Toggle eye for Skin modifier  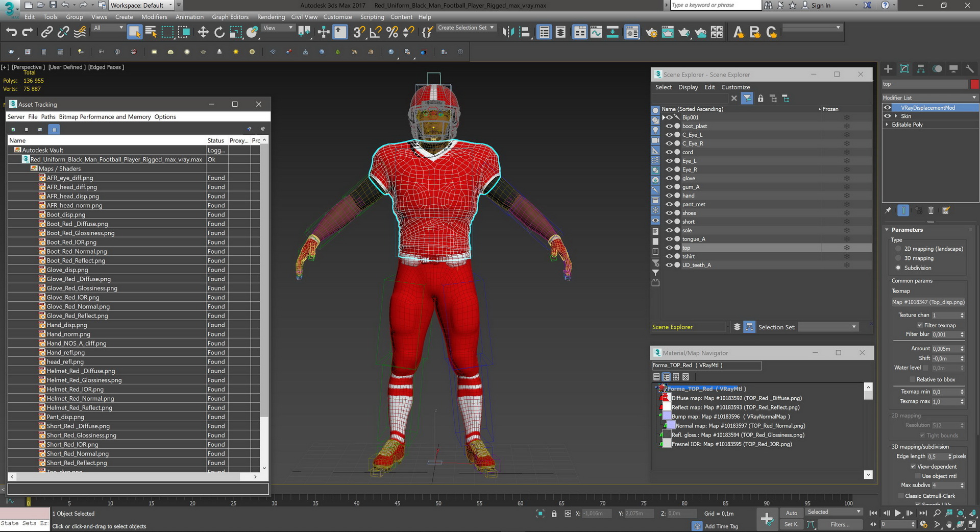(888, 116)
